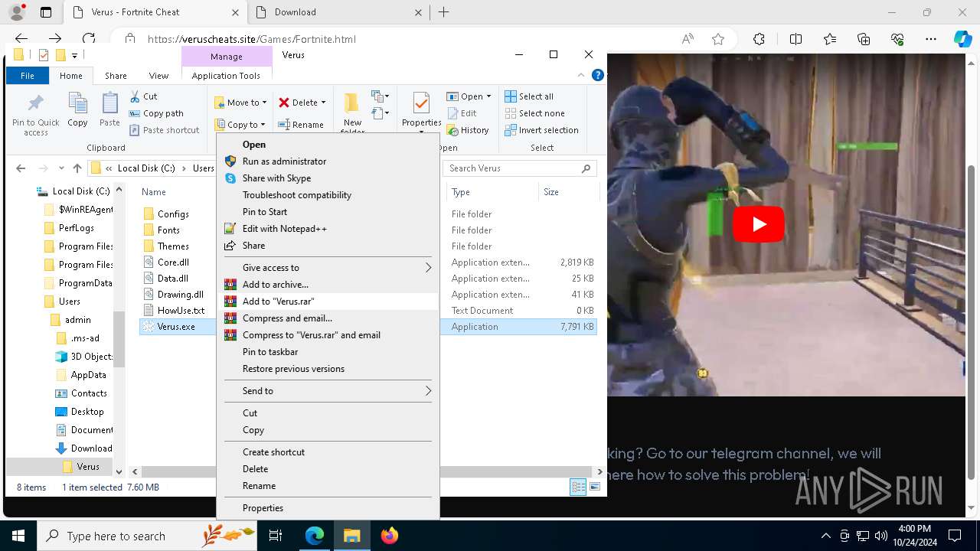The height and width of the screenshot is (551, 980).
Task: Select the HowUse.txt file
Action: [x=181, y=311]
